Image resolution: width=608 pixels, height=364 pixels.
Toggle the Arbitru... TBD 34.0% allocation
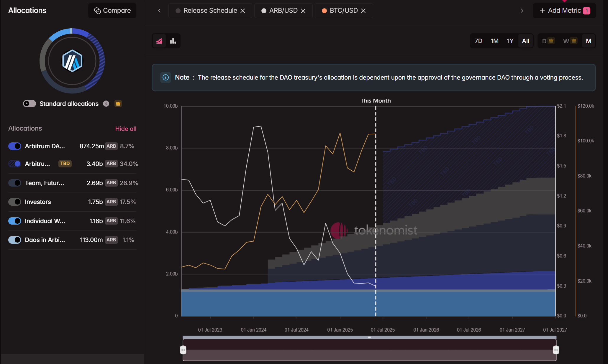15,164
